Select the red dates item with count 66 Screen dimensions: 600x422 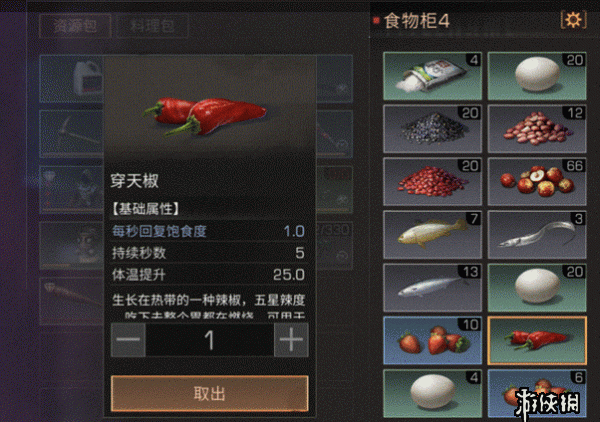pos(537,181)
